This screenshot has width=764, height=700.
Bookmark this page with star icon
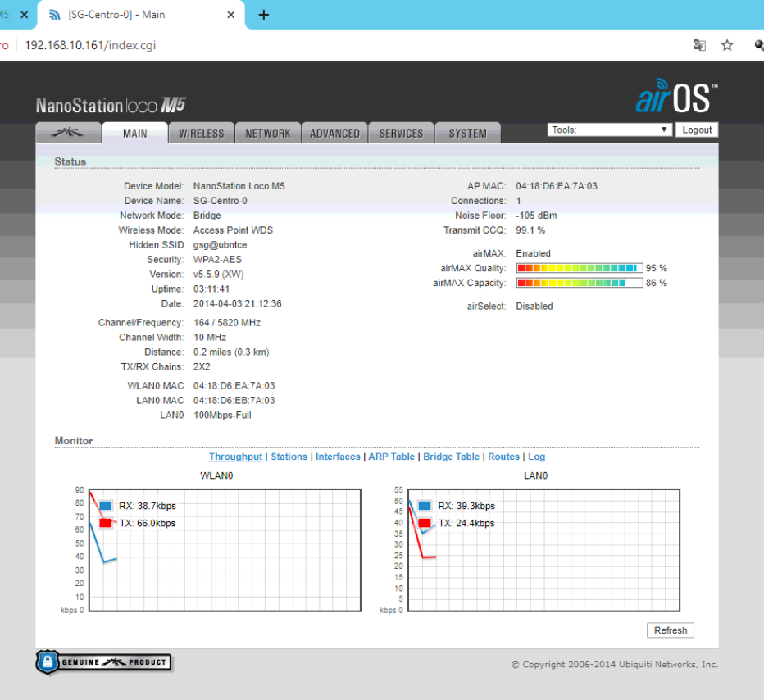tap(727, 45)
